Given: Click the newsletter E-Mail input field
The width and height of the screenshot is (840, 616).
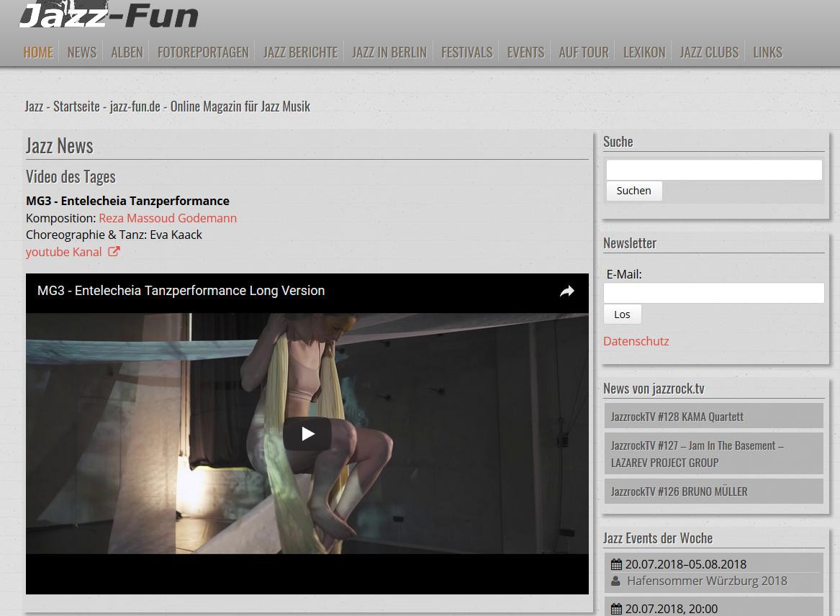Looking at the screenshot, I should click(714, 293).
